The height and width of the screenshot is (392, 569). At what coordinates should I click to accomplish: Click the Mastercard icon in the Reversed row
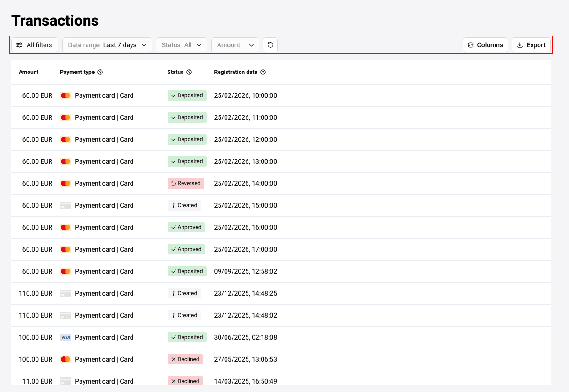[x=66, y=183]
